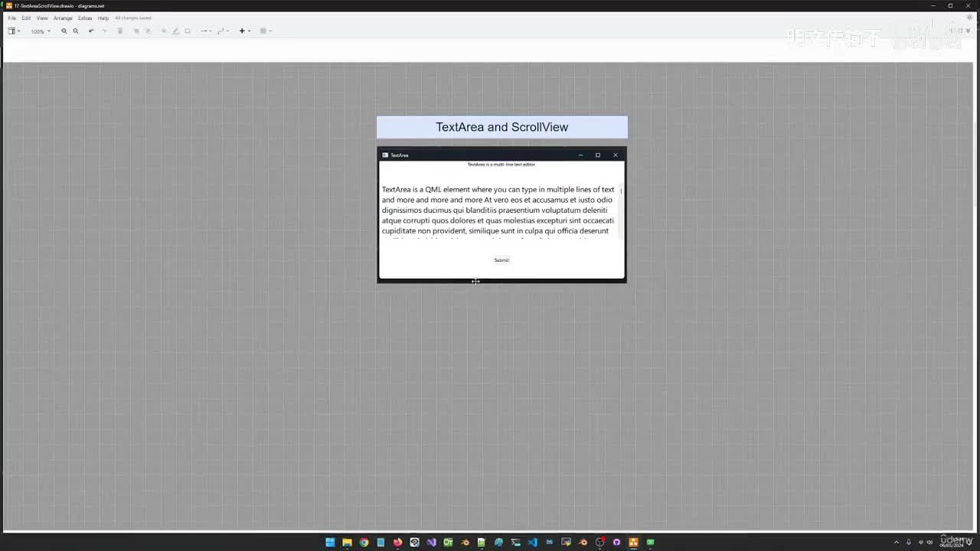Click the To Back toolbar icon

pyautogui.click(x=149, y=31)
